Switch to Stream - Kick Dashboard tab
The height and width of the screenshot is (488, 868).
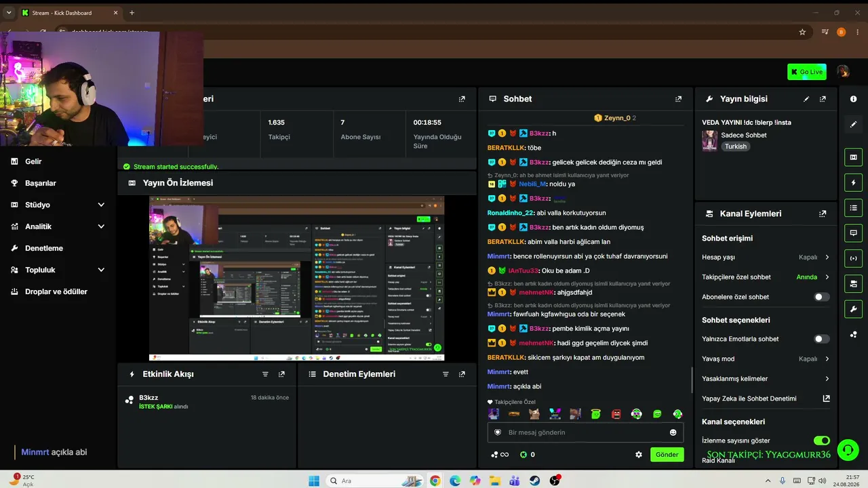[69, 13]
